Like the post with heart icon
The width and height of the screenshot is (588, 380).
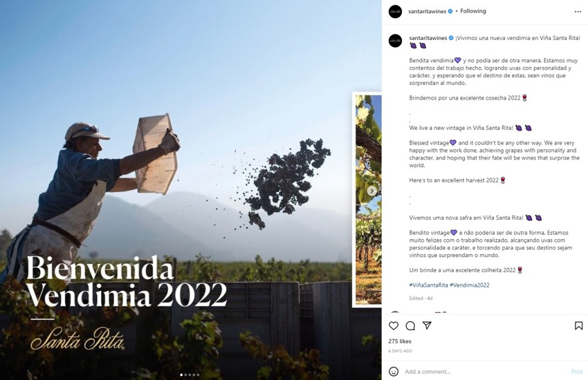(x=394, y=325)
